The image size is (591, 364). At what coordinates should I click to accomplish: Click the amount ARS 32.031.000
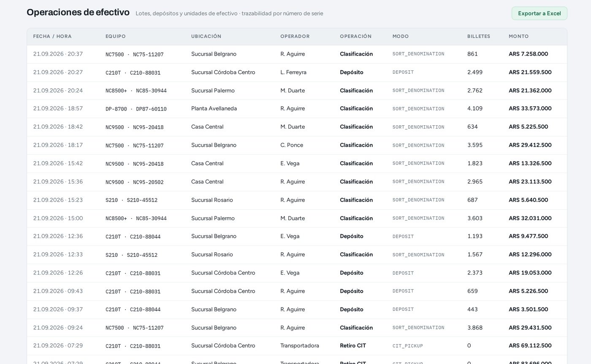pyautogui.click(x=530, y=218)
